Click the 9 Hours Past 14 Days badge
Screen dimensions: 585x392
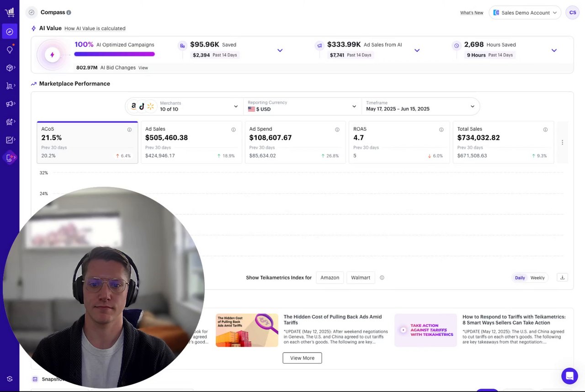pos(489,55)
